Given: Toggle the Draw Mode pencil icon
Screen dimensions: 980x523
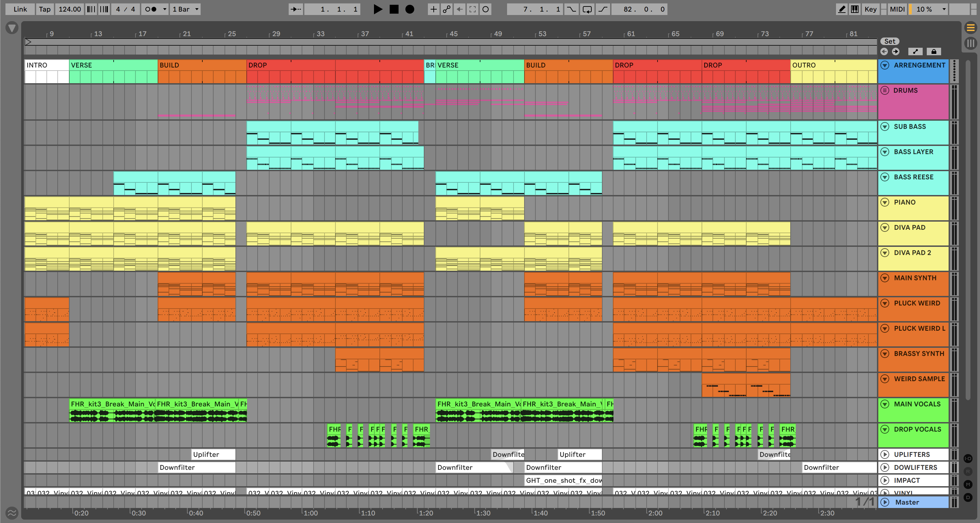Looking at the screenshot, I should coord(842,9).
